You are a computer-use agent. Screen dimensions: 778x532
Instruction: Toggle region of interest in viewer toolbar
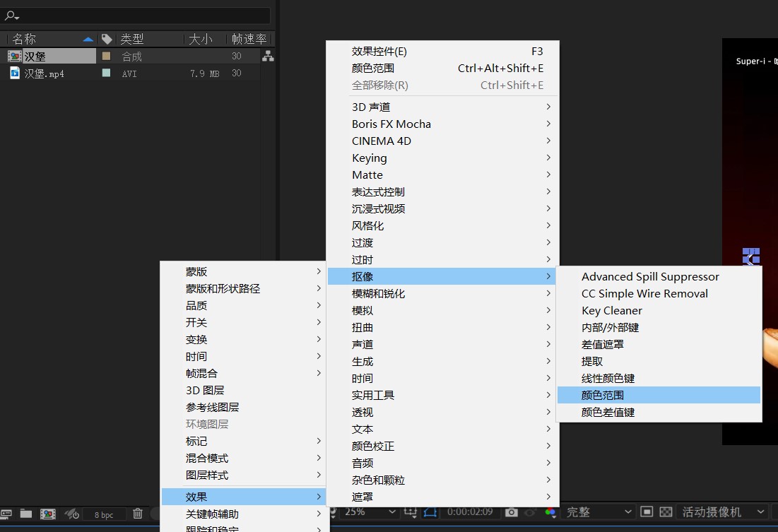430,514
